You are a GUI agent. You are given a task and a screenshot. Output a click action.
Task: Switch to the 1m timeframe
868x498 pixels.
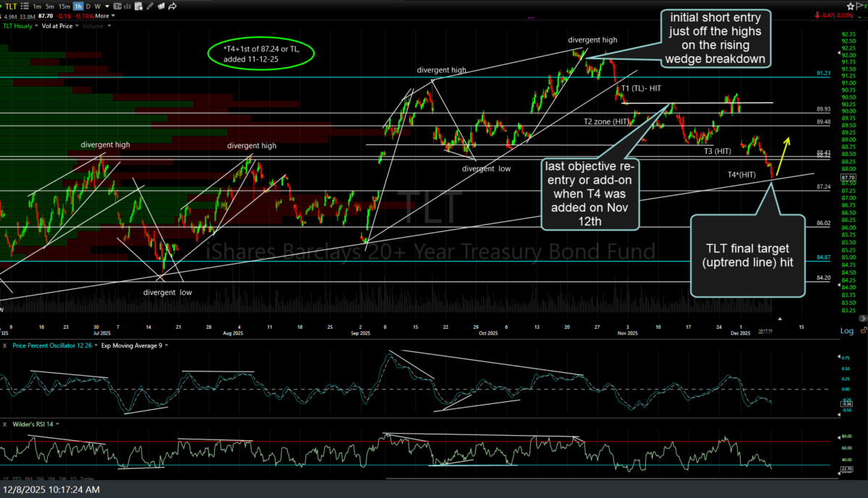[x=37, y=7]
